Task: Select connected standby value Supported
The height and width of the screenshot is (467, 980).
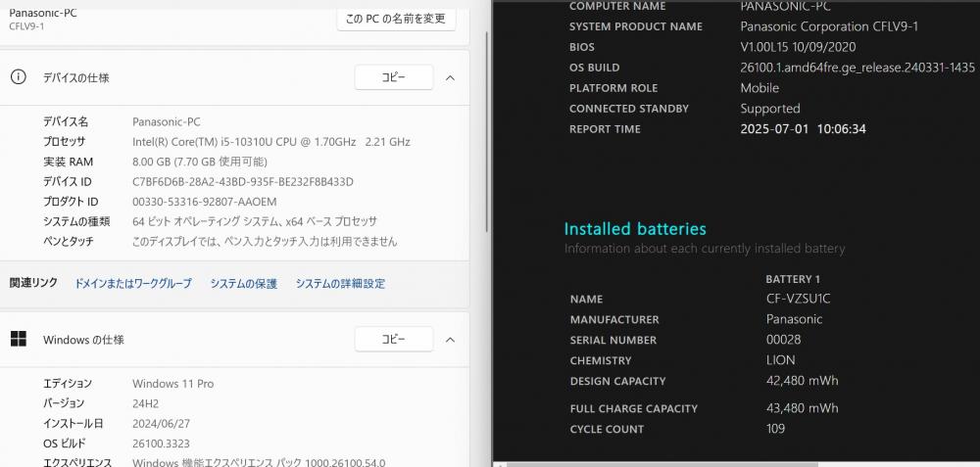Action: click(x=770, y=109)
